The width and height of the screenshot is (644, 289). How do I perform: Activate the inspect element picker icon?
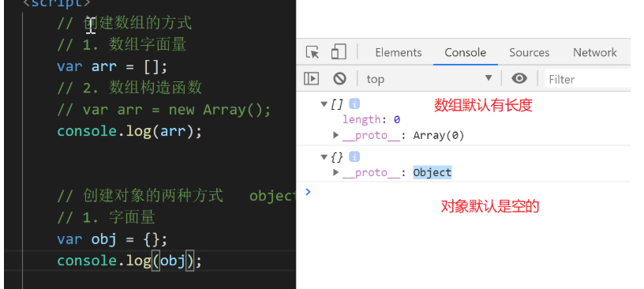click(x=313, y=52)
